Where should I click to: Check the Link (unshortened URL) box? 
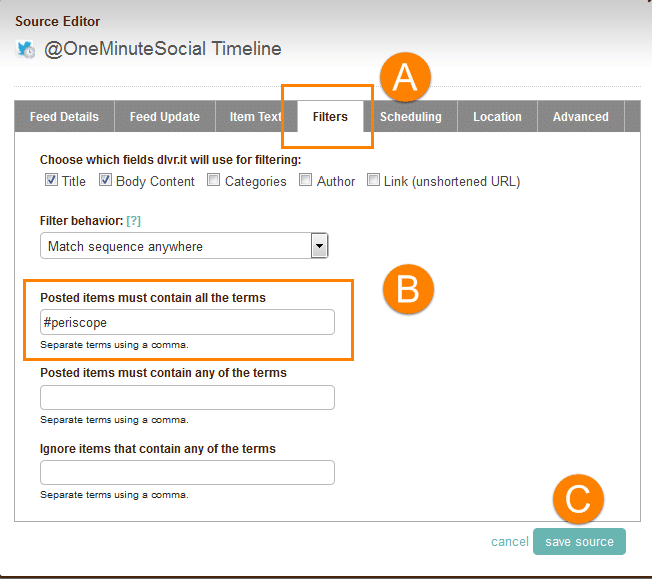click(373, 180)
